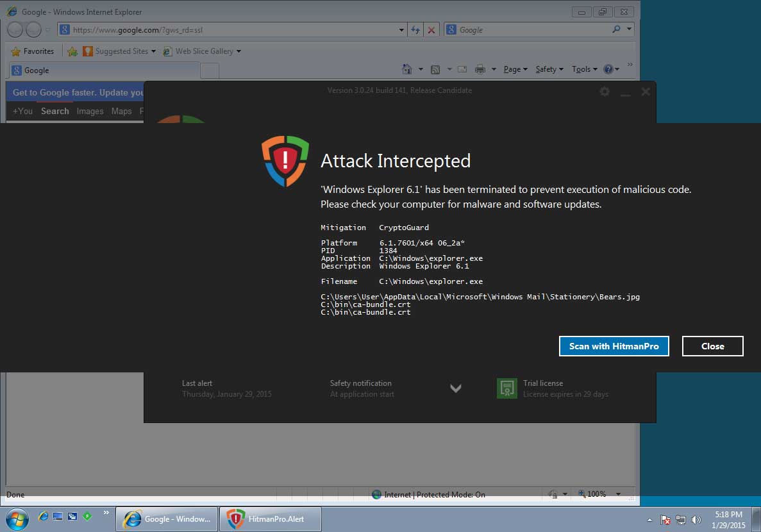Click the Read mail icon

[462, 69]
